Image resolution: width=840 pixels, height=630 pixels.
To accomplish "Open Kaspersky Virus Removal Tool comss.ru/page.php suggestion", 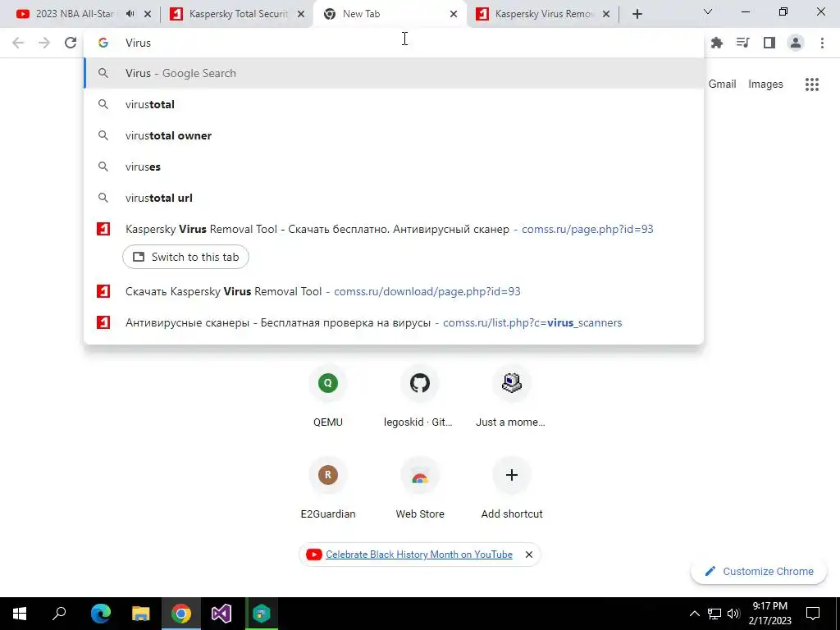I will click(394, 230).
